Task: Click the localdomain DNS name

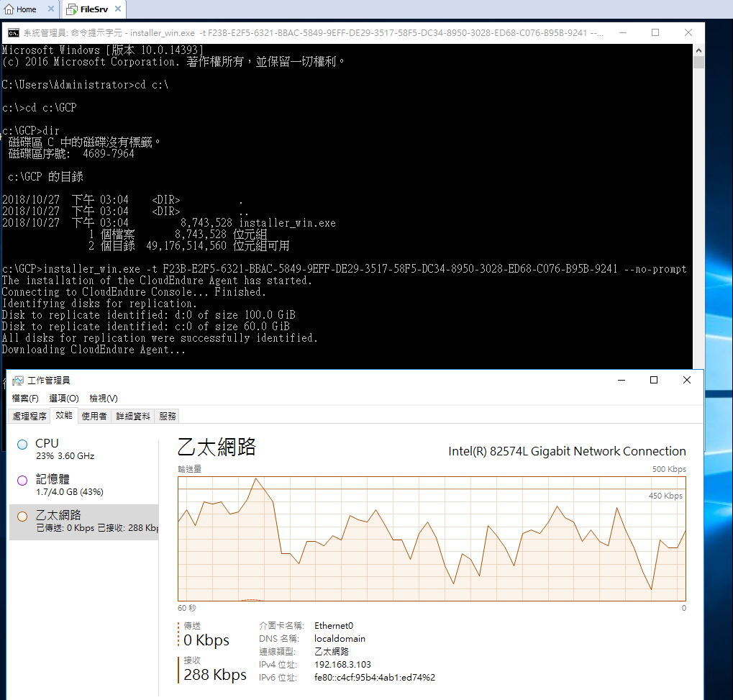Action: [340, 639]
